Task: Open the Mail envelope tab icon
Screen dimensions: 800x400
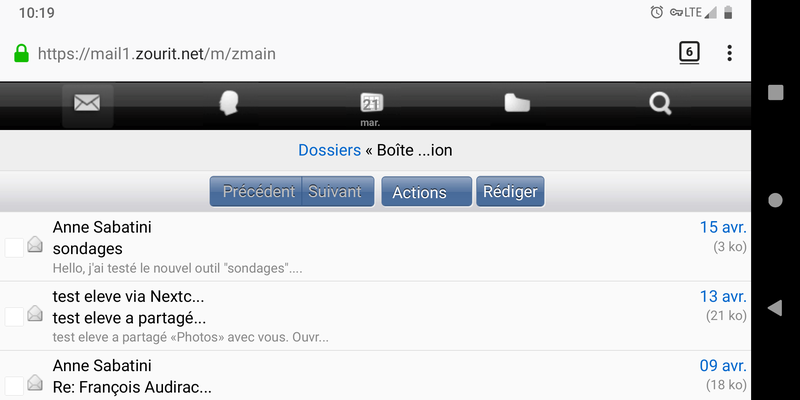Action: point(87,104)
